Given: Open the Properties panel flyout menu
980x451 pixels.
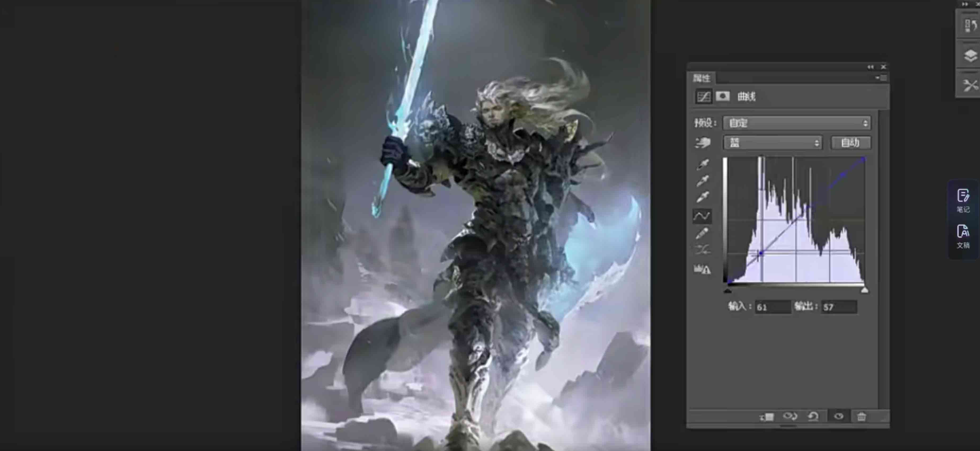Looking at the screenshot, I should (x=881, y=78).
